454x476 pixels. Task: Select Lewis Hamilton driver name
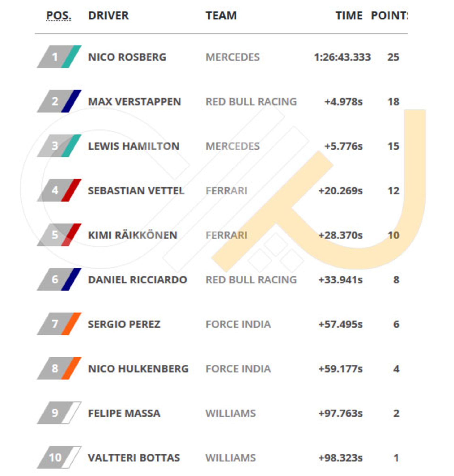click(x=134, y=146)
